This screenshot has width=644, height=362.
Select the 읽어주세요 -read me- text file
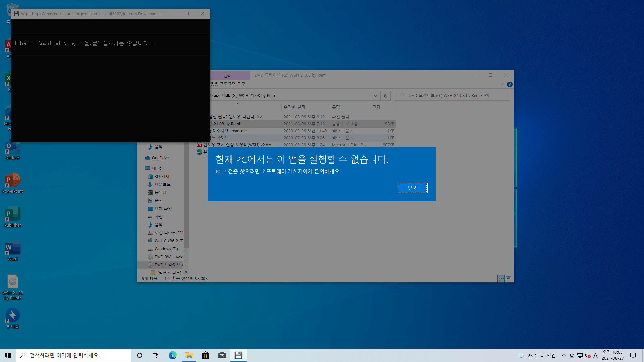(x=303, y=131)
